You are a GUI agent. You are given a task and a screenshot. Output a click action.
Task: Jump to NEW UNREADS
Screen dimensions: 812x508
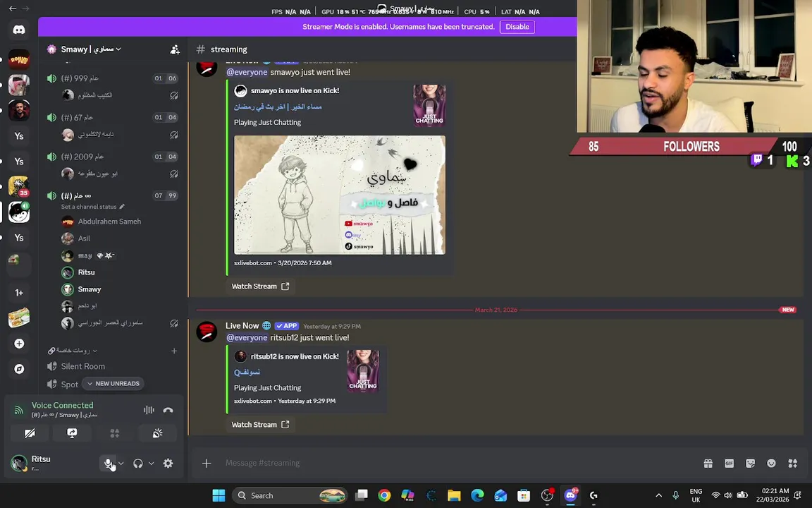(x=113, y=384)
